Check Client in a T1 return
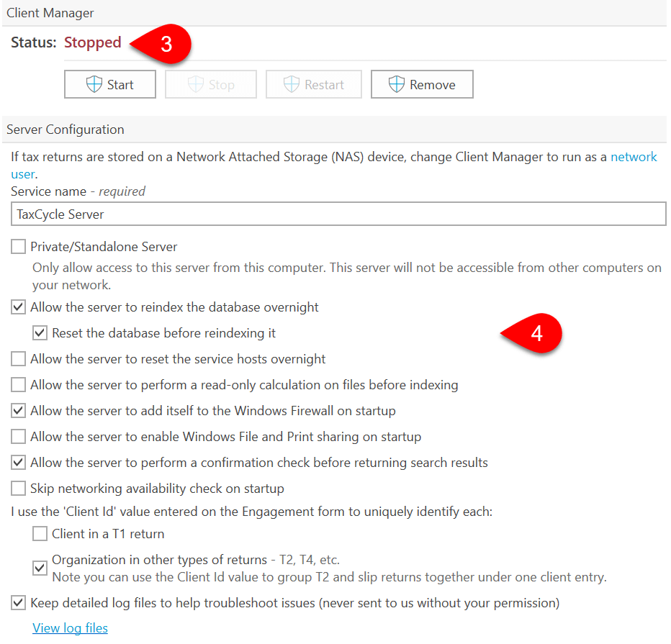The width and height of the screenshot is (671, 644). pos(40,534)
